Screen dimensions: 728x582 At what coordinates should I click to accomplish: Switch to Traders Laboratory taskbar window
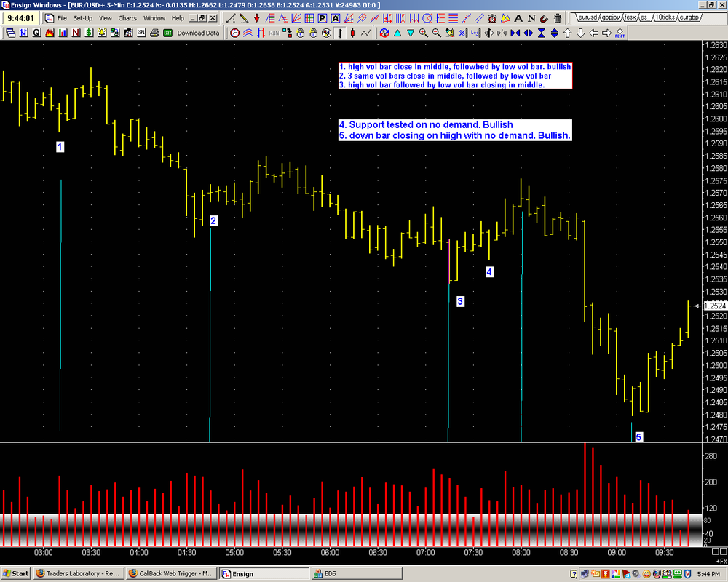(x=78, y=574)
